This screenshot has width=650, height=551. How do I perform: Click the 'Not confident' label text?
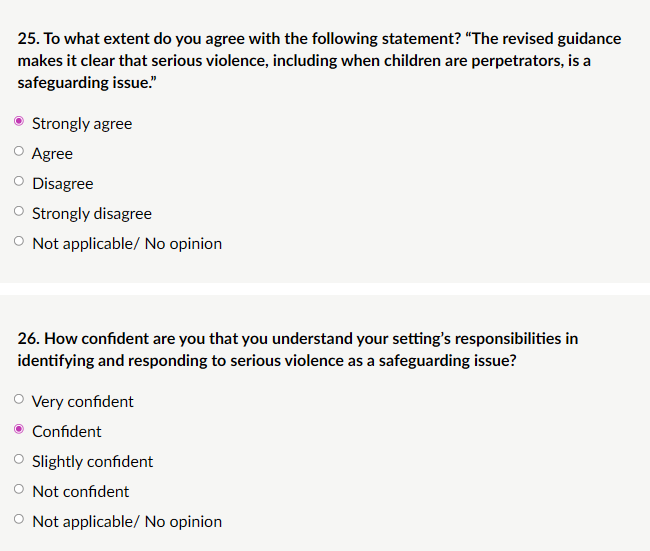point(80,492)
